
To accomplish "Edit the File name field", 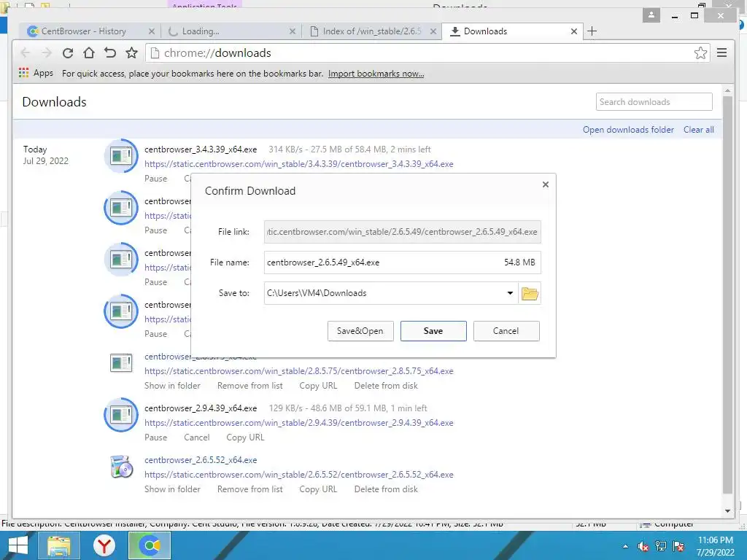I will 403,262.
